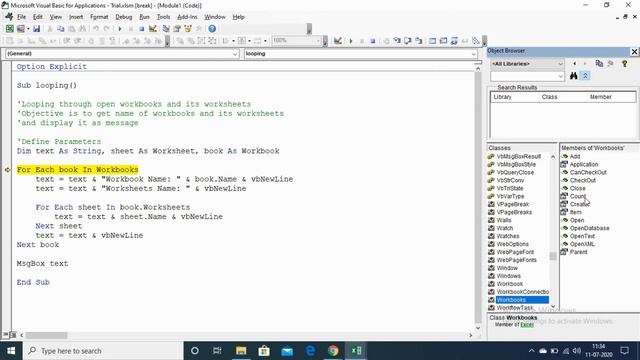Close the Object Browser pane
This screenshot has height=360, width=640.
click(634, 51)
